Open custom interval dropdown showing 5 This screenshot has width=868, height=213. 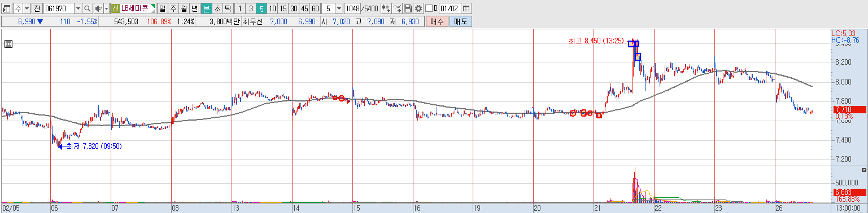tap(338, 8)
